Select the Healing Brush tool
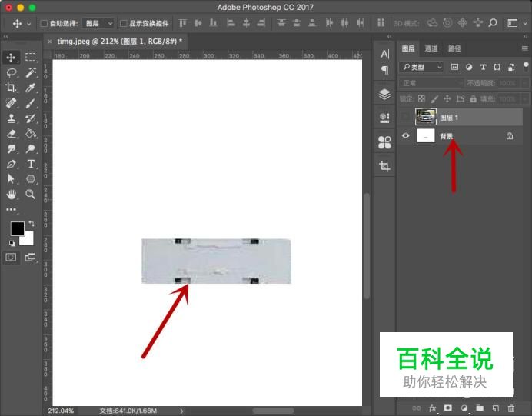The image size is (532, 416). coord(12,103)
